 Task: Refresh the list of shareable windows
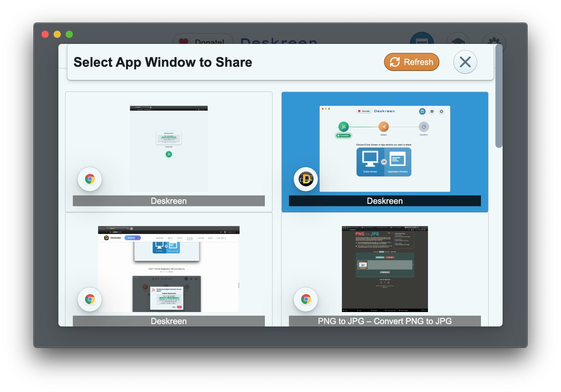coord(411,62)
